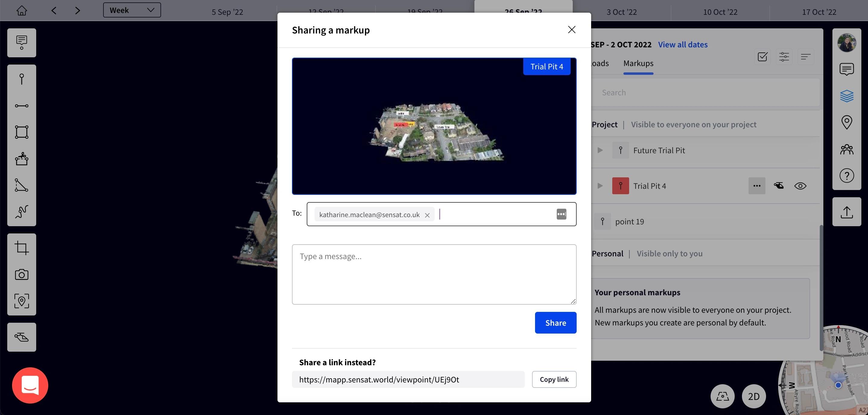Click the camera screenshot icon

click(x=22, y=274)
